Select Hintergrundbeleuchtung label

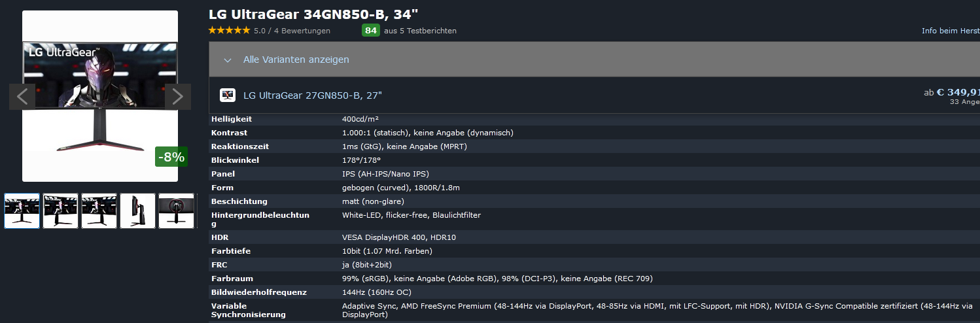pyautogui.click(x=260, y=219)
